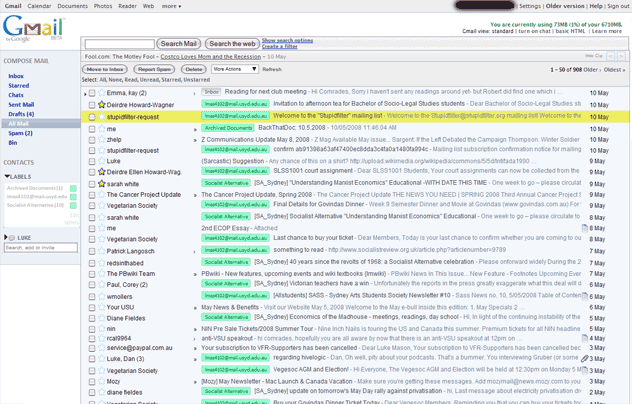Image resolution: width=632 pixels, height=404 pixels.
Task: Open Calendar in the top bar
Action: tap(39, 6)
